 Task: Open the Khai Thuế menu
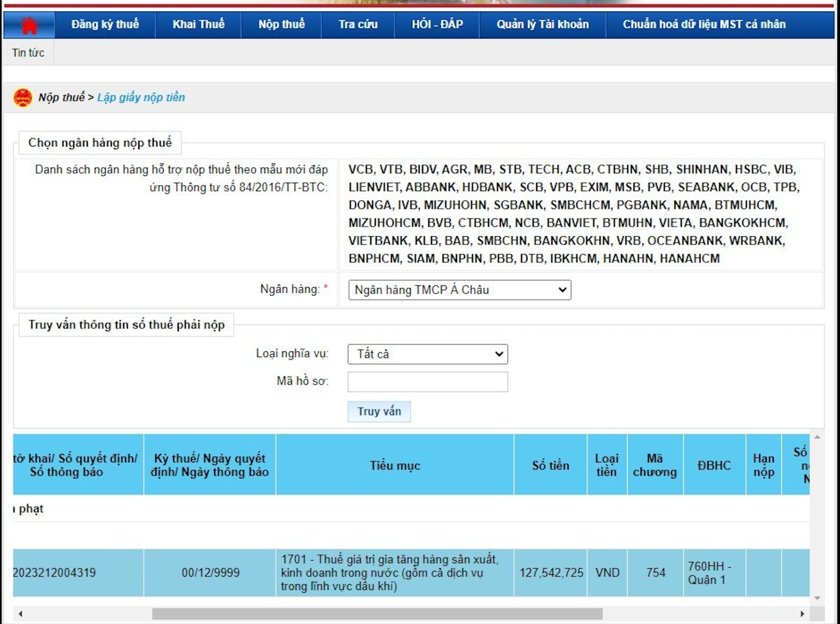199,25
